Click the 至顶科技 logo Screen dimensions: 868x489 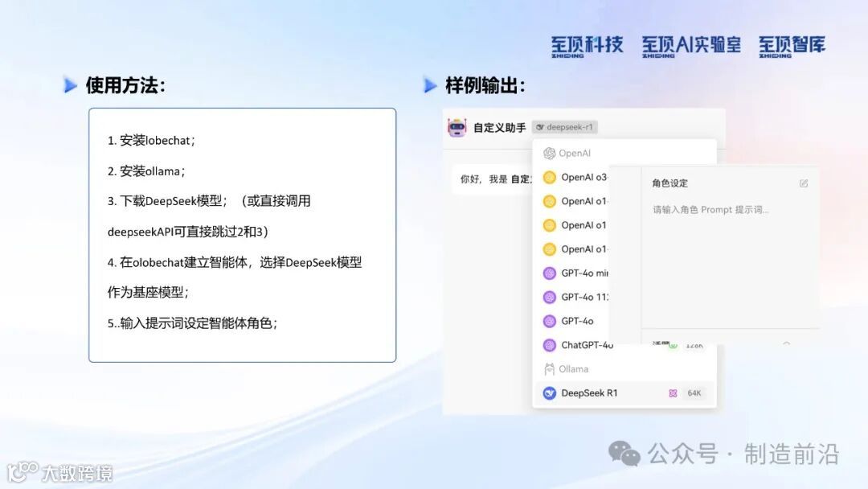tap(587, 47)
